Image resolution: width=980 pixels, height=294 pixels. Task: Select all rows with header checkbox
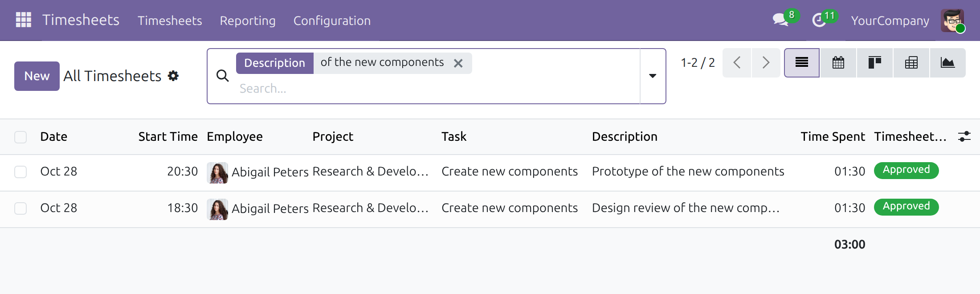coord(20,137)
